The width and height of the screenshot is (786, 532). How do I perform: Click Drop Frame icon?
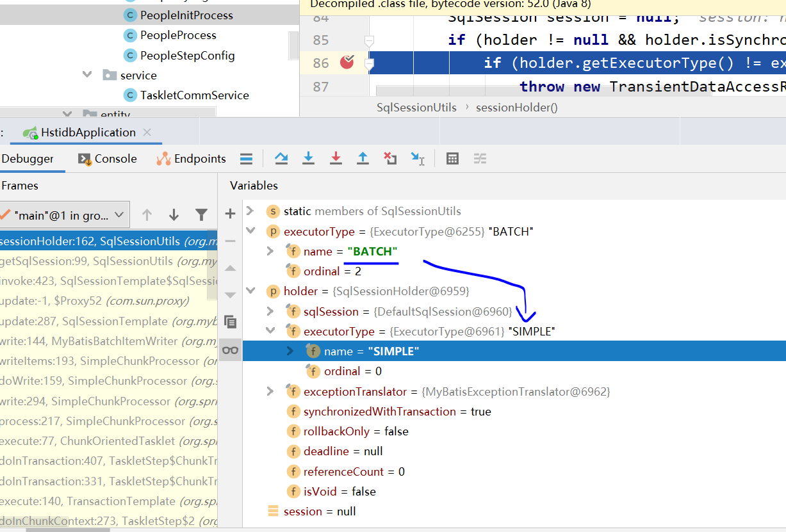[x=389, y=158]
